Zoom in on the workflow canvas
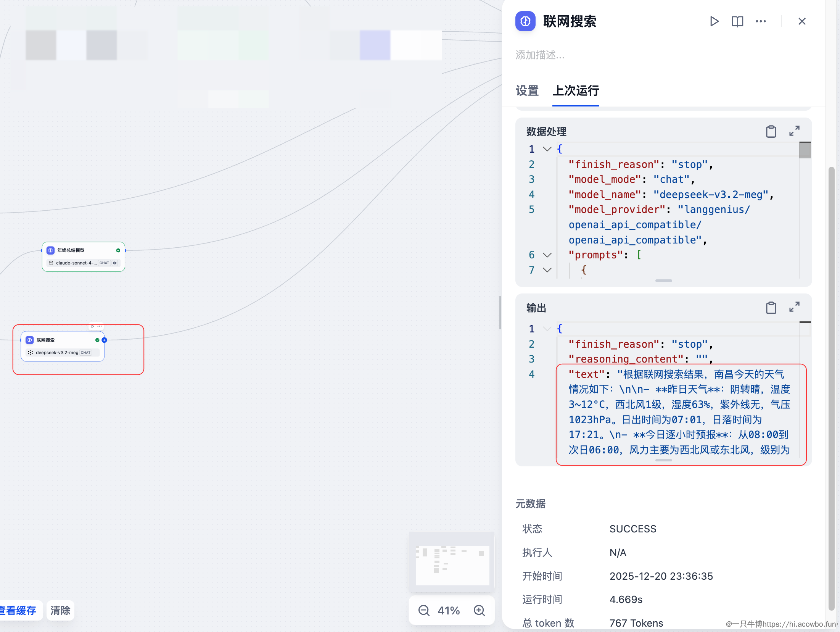 479,611
